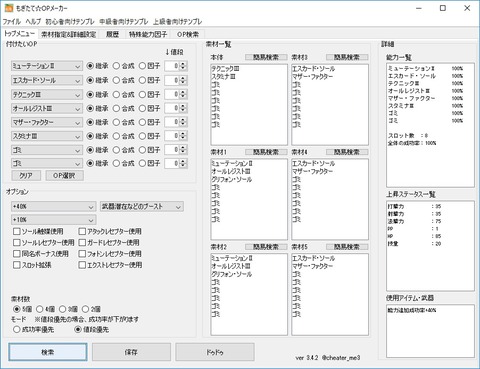Click the 保存 button

tap(131, 352)
